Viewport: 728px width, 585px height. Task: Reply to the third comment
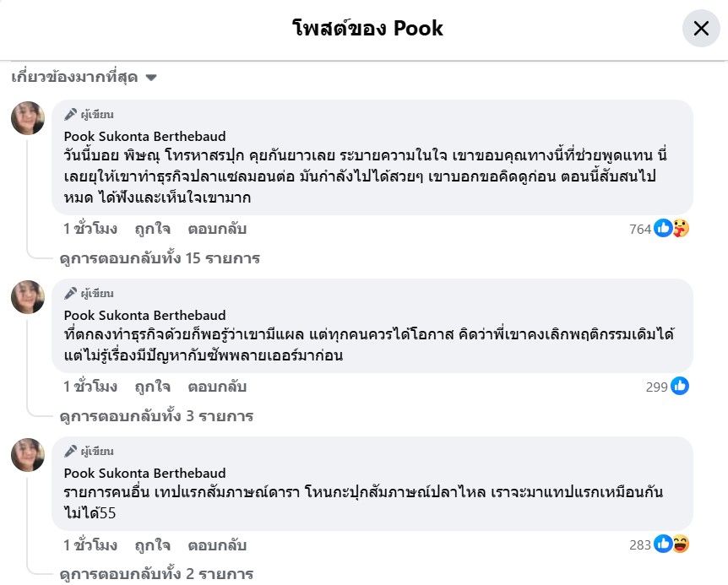(x=217, y=545)
